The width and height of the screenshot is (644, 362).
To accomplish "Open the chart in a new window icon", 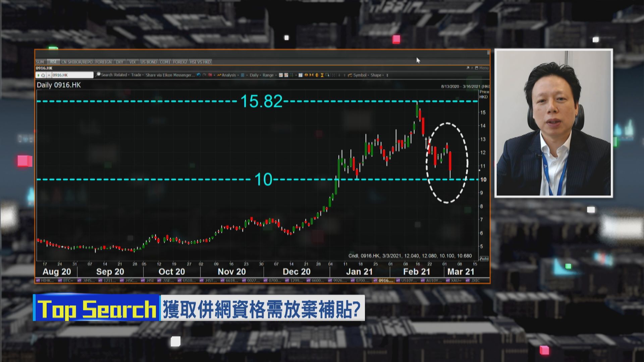I will point(468,68).
